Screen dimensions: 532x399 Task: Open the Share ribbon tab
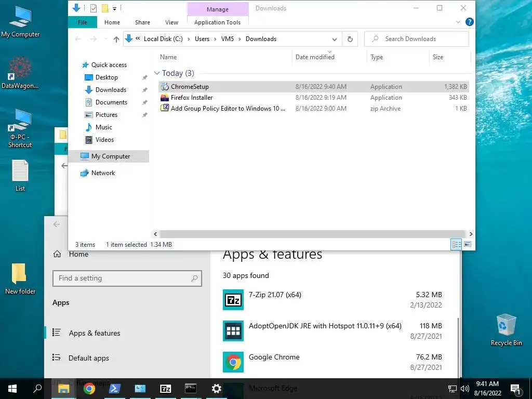(x=142, y=22)
